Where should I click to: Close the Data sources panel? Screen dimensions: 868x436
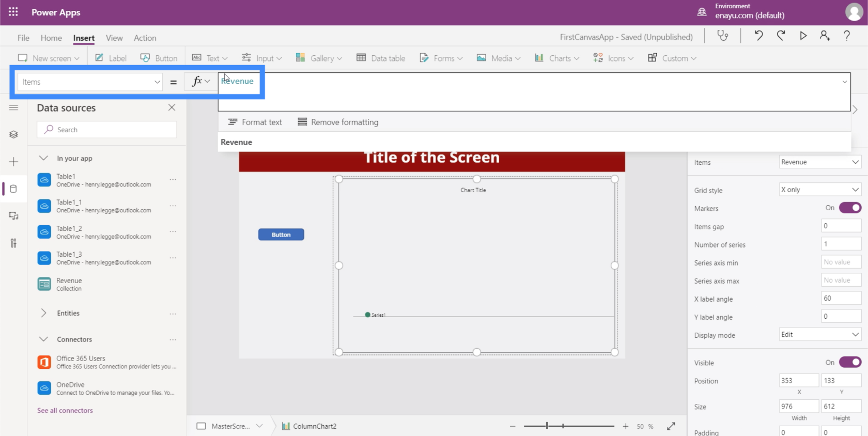coord(172,107)
